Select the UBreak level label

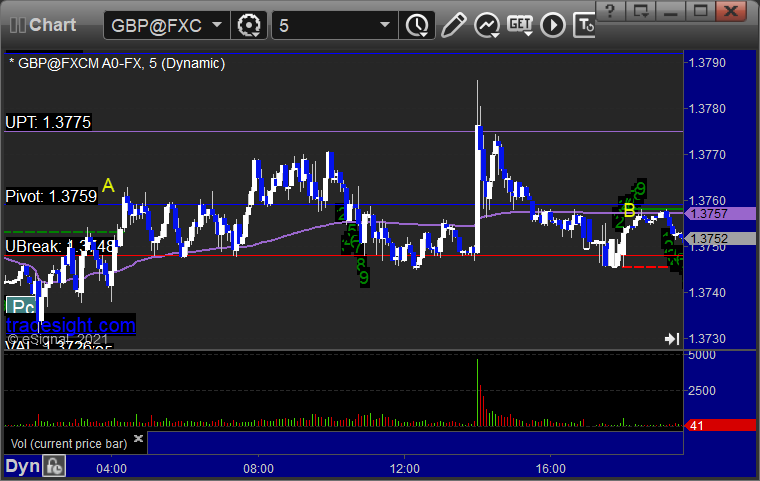click(x=61, y=246)
